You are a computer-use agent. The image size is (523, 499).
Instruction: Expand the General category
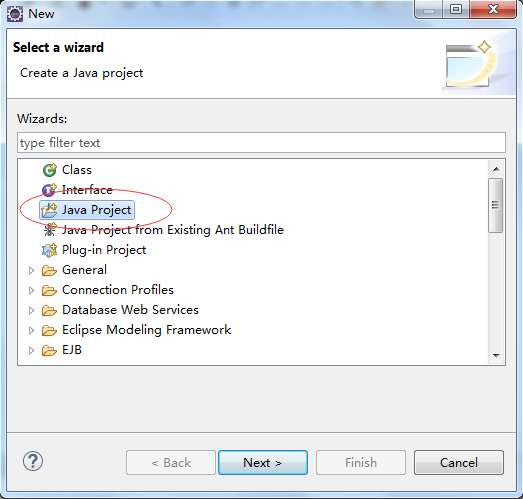click(x=31, y=270)
